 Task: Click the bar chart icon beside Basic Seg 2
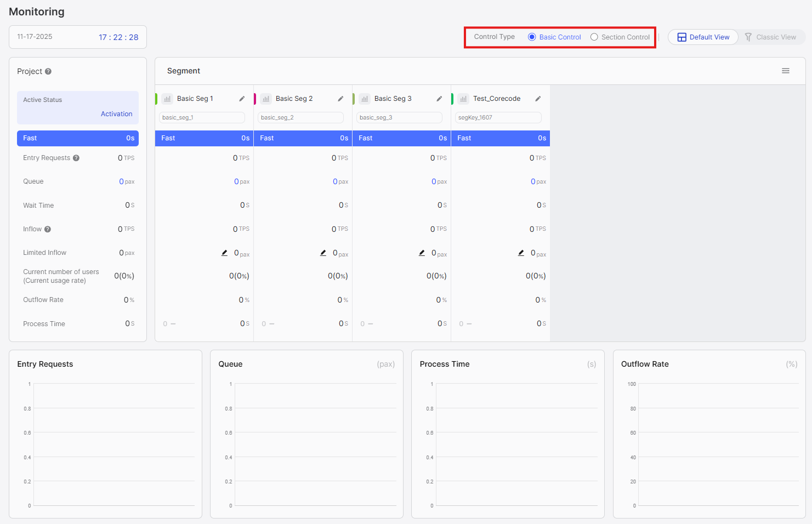click(x=266, y=98)
